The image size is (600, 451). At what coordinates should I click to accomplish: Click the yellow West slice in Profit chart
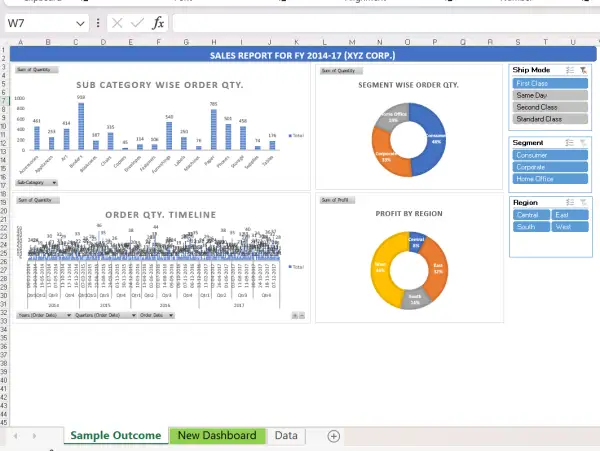(x=385, y=268)
